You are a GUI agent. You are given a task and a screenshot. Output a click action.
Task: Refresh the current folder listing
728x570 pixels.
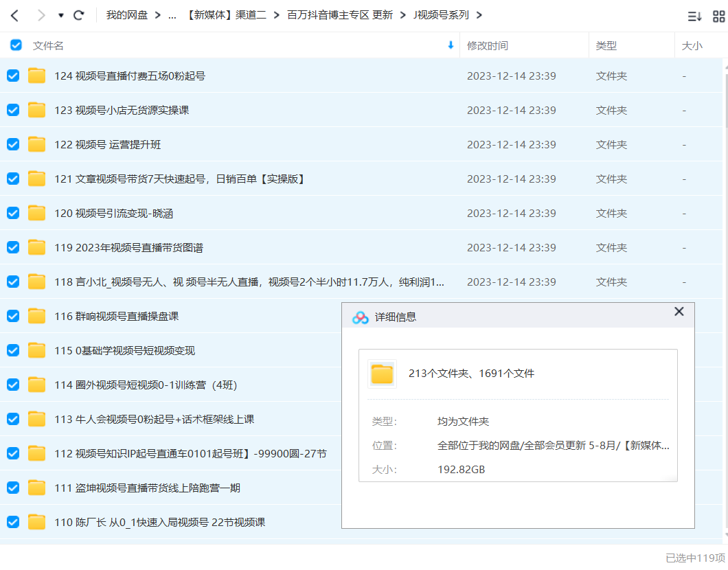tap(79, 15)
